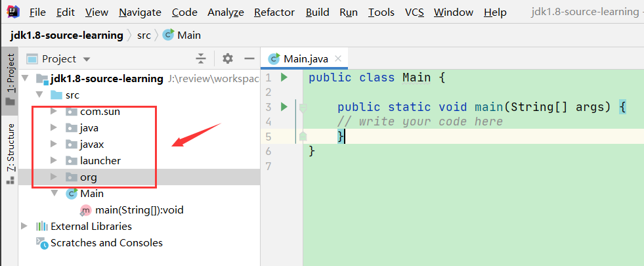Select the Main.java editor tab

click(x=306, y=59)
